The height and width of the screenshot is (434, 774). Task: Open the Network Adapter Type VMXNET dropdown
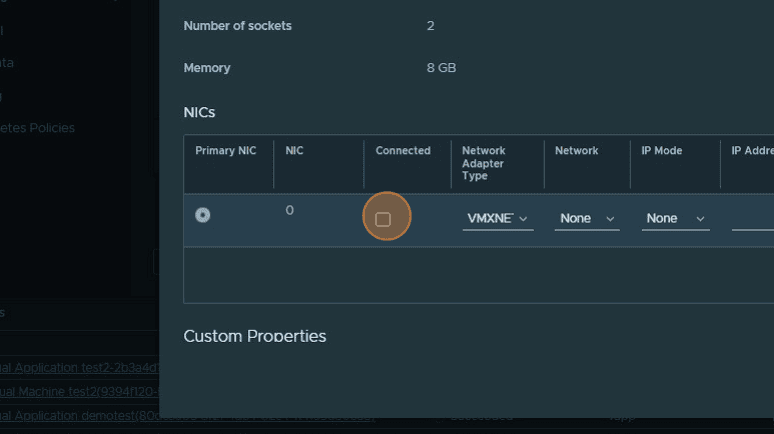point(498,219)
